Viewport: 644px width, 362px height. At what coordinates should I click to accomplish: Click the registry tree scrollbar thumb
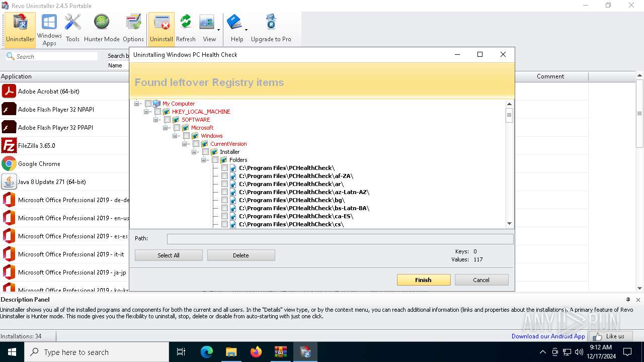[509, 115]
